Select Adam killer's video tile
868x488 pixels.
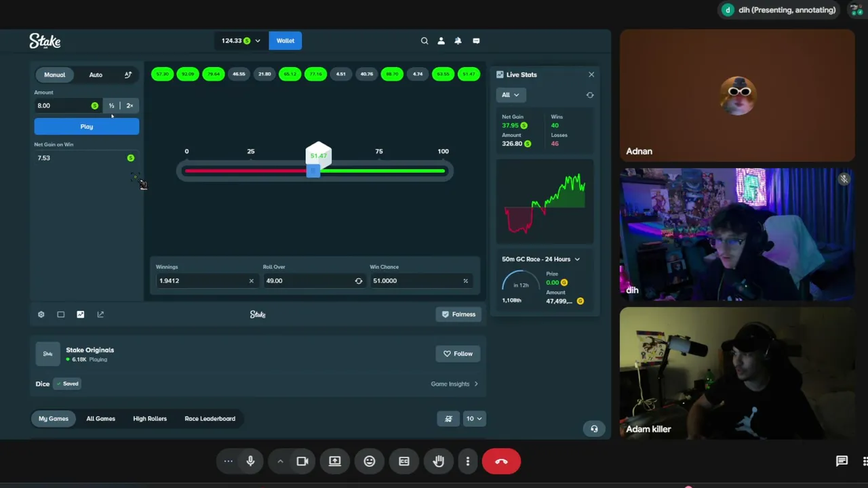(x=737, y=372)
